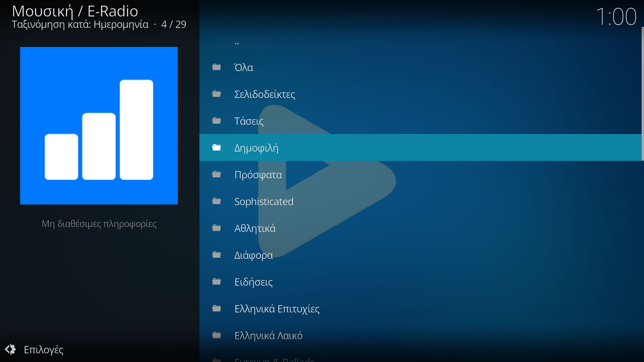Click the folder icon beside Πρόσφατα
The height and width of the screenshot is (362, 644).
[x=217, y=174]
